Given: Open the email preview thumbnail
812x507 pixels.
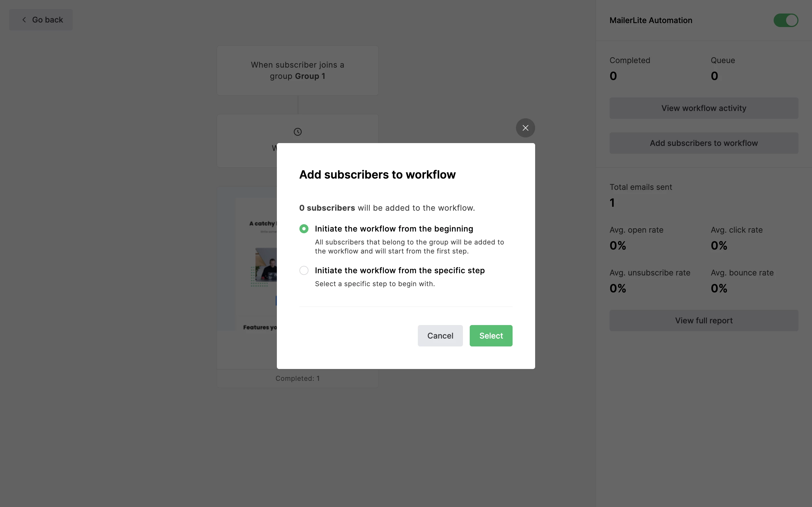Looking at the screenshot, I should [x=255, y=262].
